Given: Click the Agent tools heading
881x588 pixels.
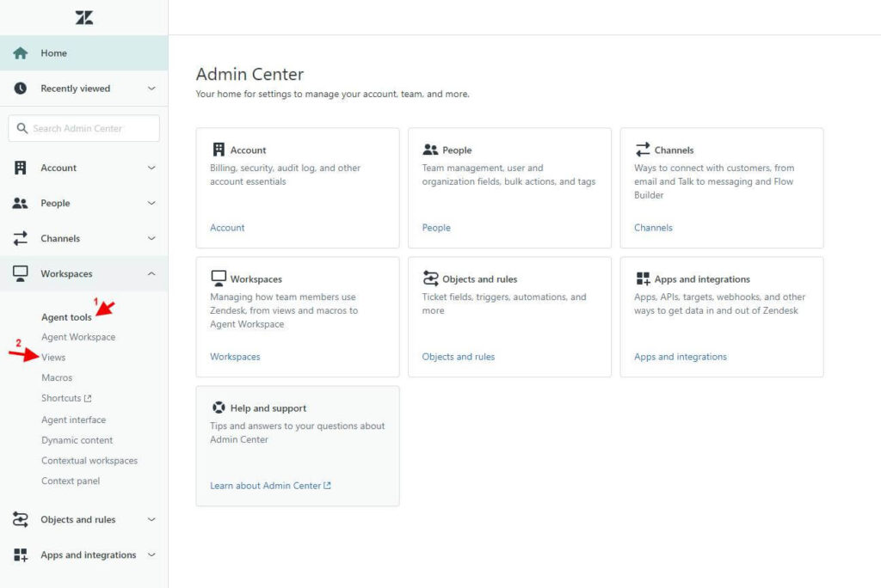Looking at the screenshot, I should (x=66, y=317).
